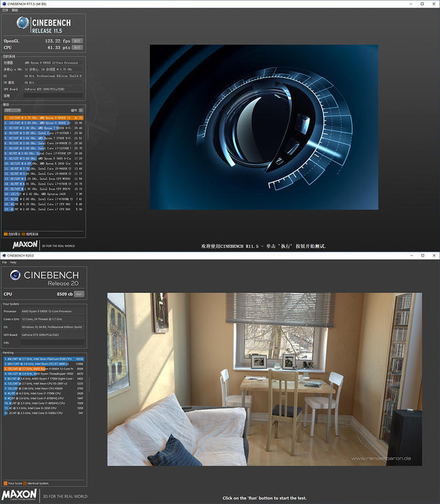
Task: Click the 'Your Score' orange legend swatch in R20
Action: [5, 483]
